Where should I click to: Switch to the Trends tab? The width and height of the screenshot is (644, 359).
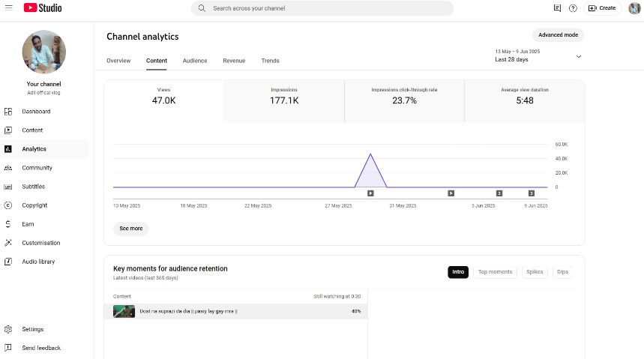coord(270,61)
